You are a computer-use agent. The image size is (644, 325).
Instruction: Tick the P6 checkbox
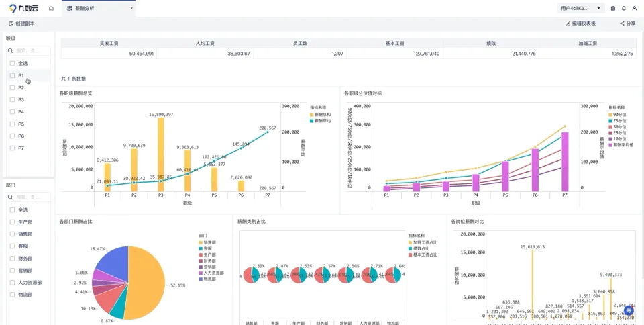[12, 136]
